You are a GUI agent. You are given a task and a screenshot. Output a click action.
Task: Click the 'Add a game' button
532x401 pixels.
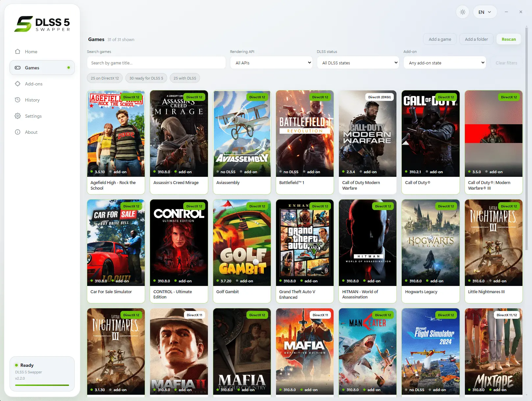click(440, 39)
